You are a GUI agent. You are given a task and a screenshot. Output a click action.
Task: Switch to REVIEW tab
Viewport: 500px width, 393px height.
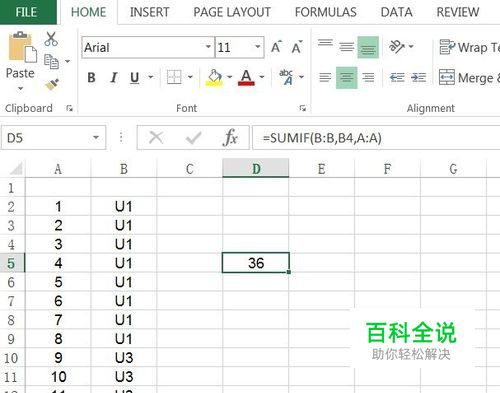(x=458, y=12)
